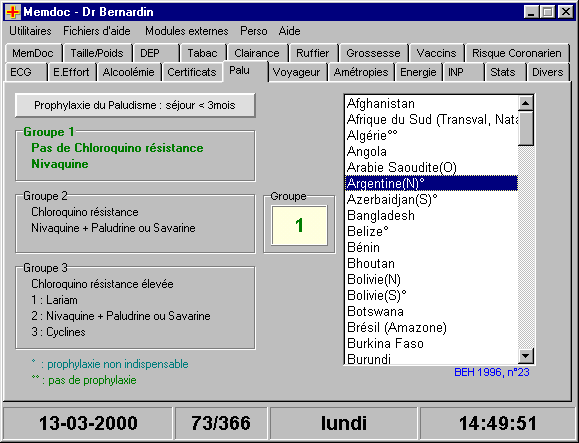Select the Alcoolémie tab
The image size is (579, 443).
(129, 72)
